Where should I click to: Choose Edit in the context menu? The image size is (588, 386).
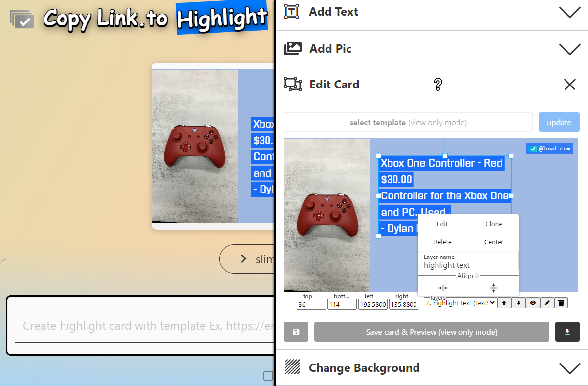tap(442, 224)
